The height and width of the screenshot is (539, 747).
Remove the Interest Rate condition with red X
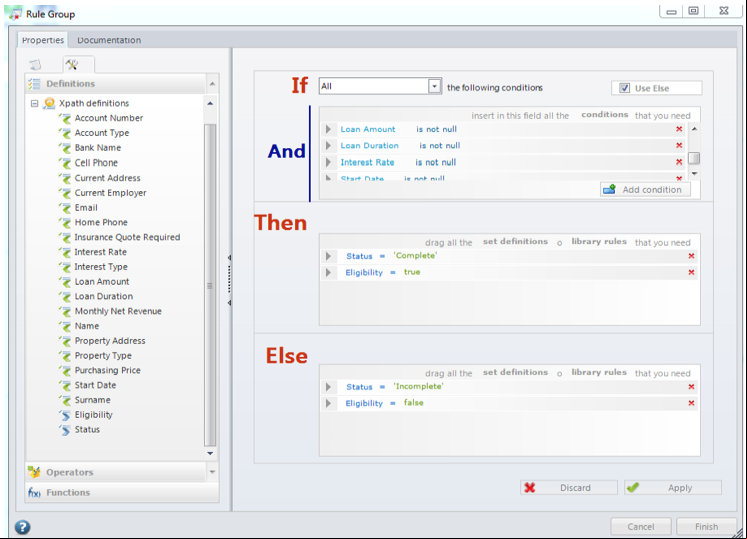pyautogui.click(x=679, y=162)
